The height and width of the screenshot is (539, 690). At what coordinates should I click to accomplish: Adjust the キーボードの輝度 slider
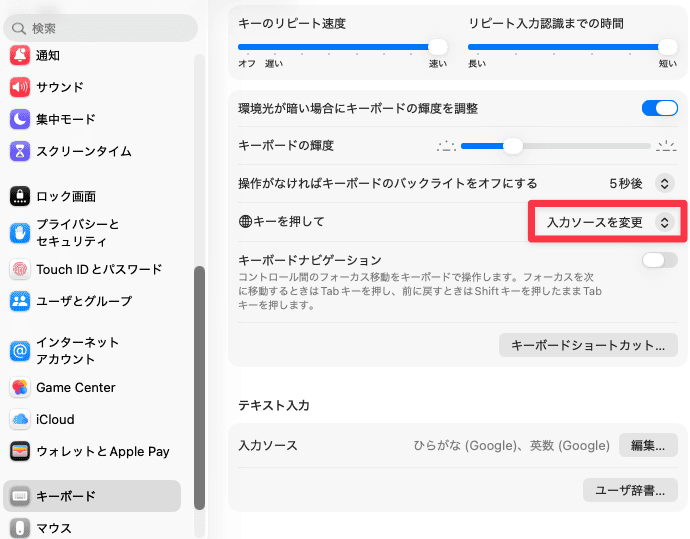click(x=556, y=146)
